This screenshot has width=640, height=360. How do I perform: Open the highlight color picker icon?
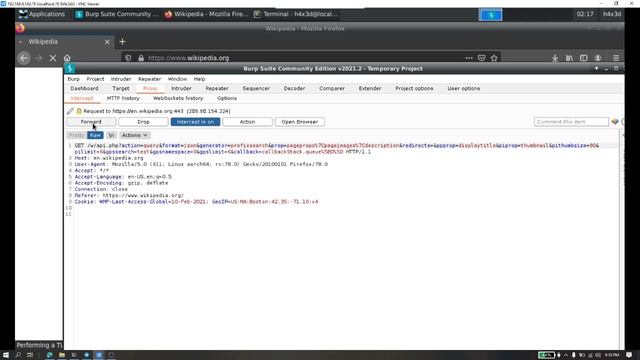(x=615, y=122)
